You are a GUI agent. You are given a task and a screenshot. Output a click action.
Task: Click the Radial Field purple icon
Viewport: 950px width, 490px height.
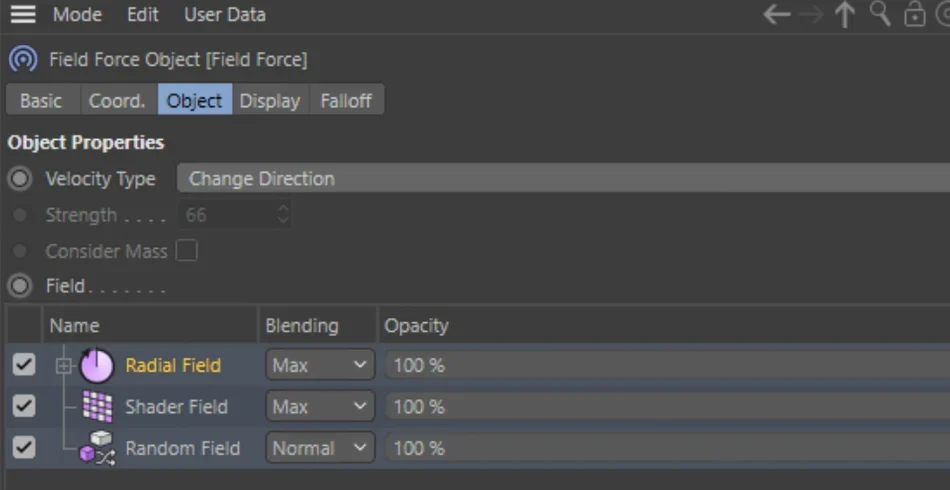[x=96, y=365]
